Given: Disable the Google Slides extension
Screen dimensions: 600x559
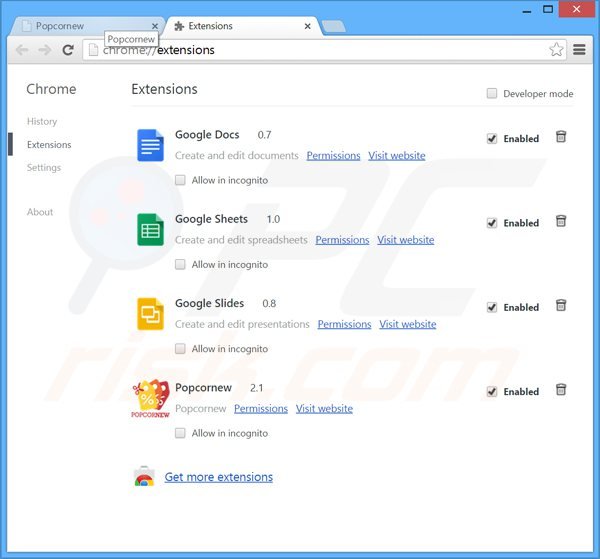Looking at the screenshot, I should pos(492,307).
